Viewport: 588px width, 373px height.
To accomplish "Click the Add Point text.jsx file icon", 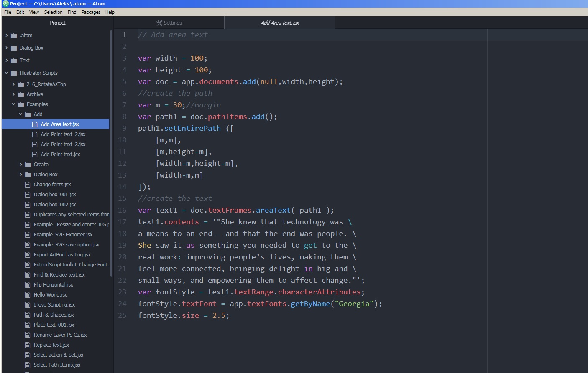I will (x=35, y=155).
